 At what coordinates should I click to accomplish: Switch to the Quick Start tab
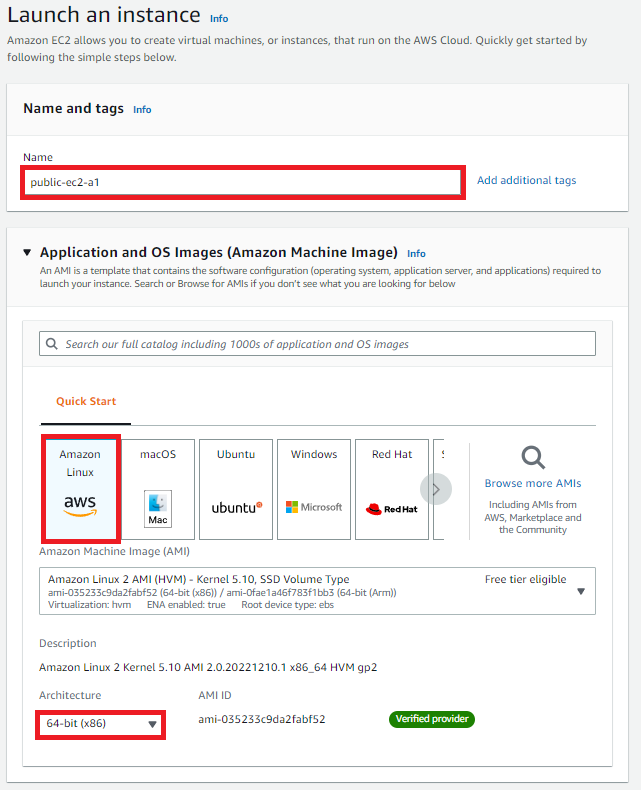[x=86, y=402]
